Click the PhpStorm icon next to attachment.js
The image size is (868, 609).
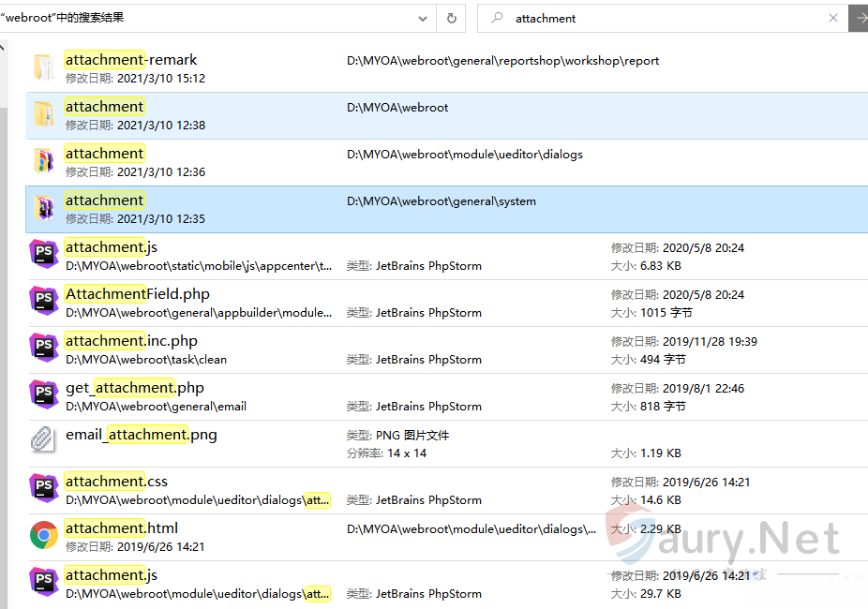[40, 253]
